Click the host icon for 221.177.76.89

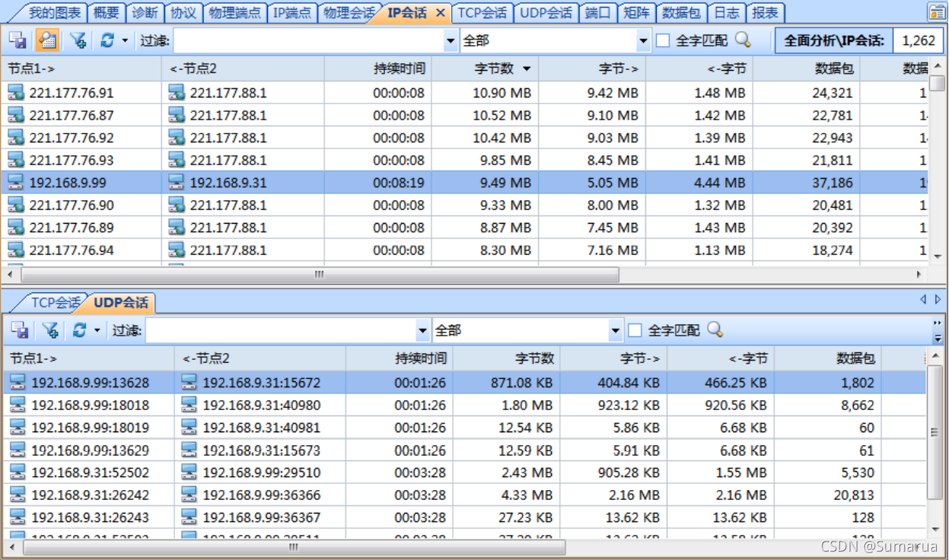click(16, 228)
